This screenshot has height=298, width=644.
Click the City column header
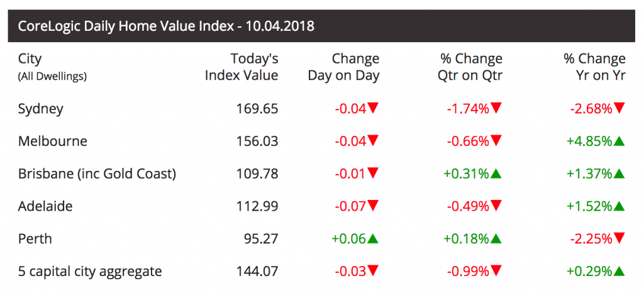(x=30, y=59)
